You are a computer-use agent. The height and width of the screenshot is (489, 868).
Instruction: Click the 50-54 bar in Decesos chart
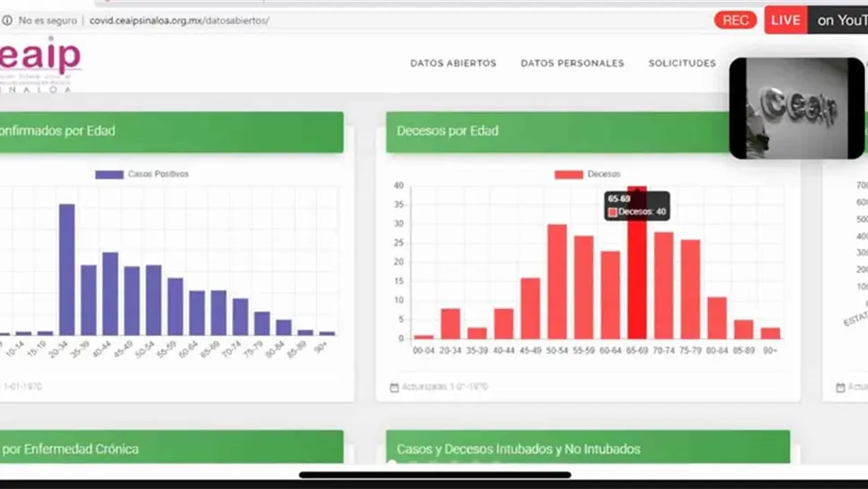557,281
